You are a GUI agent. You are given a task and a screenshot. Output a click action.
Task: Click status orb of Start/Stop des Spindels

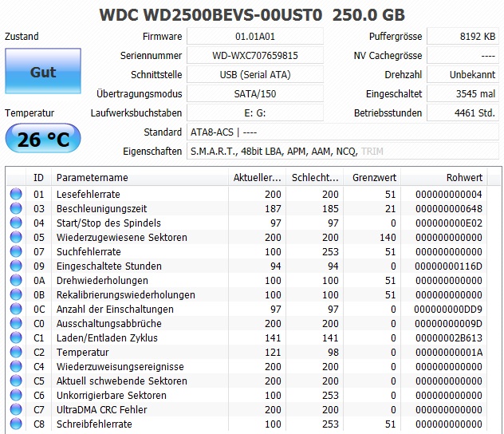click(16, 223)
